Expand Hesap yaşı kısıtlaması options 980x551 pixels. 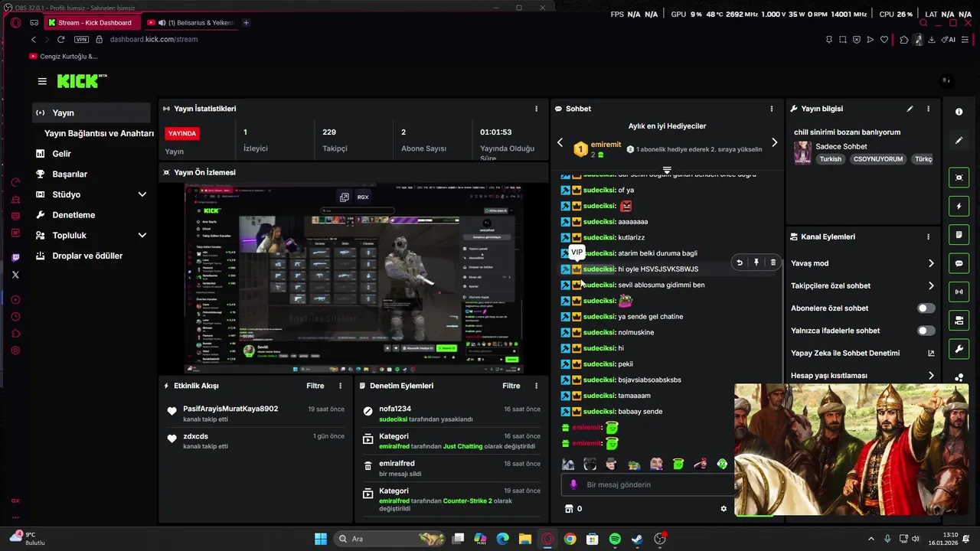[x=931, y=376]
